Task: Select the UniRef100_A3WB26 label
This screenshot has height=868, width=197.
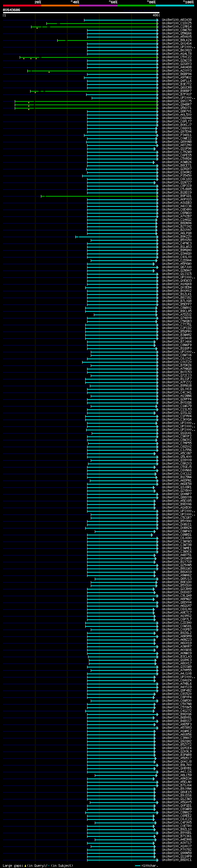Action: pos(176,162)
